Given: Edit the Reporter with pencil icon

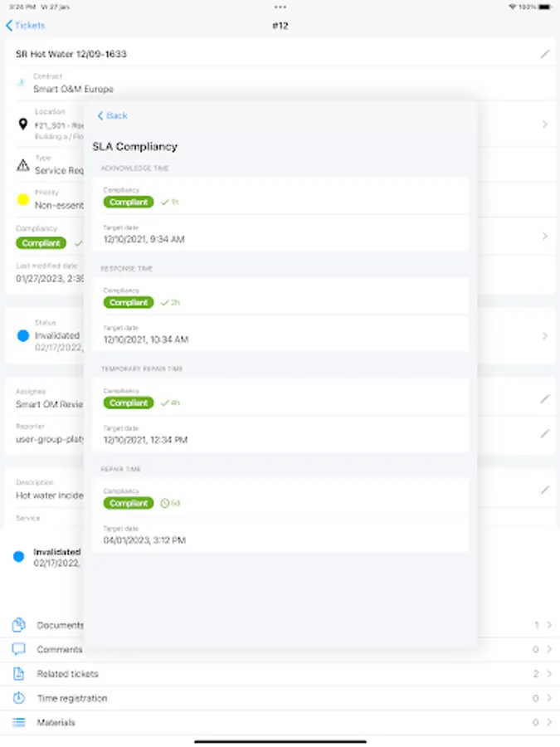Looking at the screenshot, I should point(545,433).
